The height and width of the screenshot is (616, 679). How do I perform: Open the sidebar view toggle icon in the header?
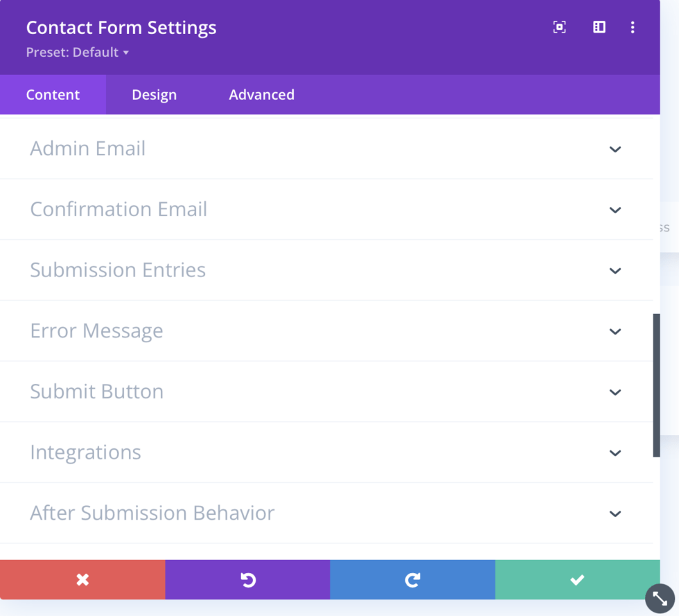tap(599, 27)
